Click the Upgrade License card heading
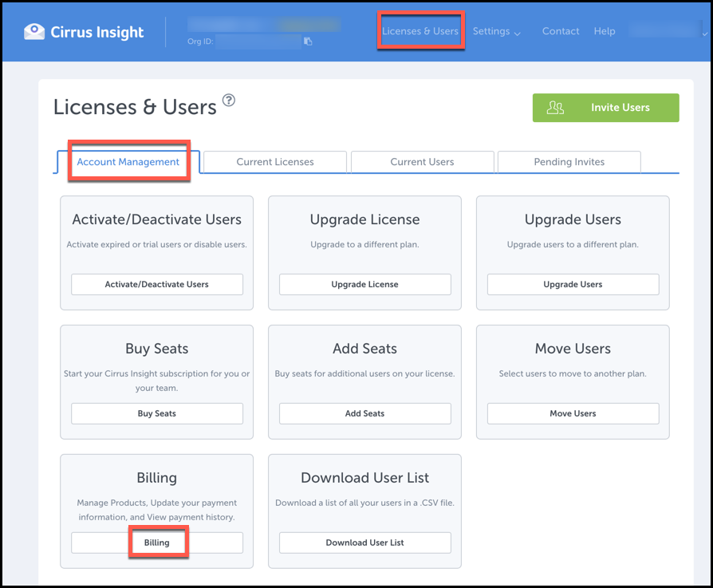The width and height of the screenshot is (713, 588). coord(364,219)
